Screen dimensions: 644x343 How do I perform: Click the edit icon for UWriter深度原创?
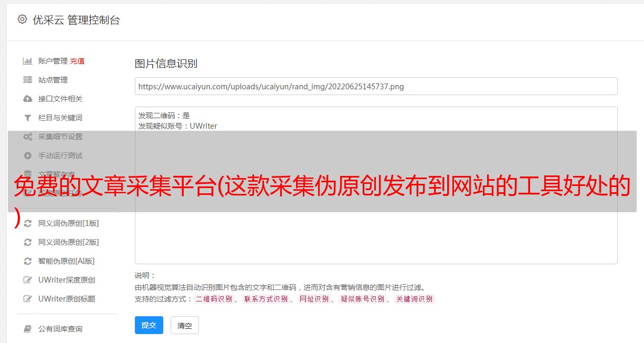coord(28,280)
